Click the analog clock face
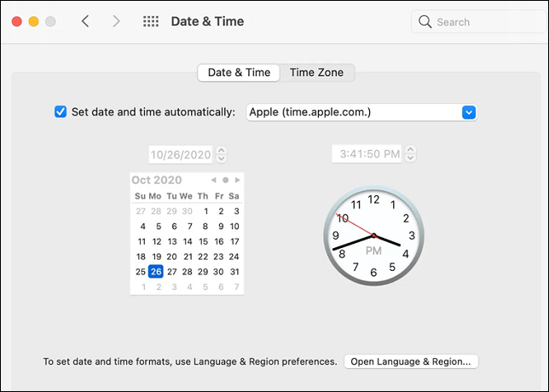549x392 pixels. pos(373,234)
